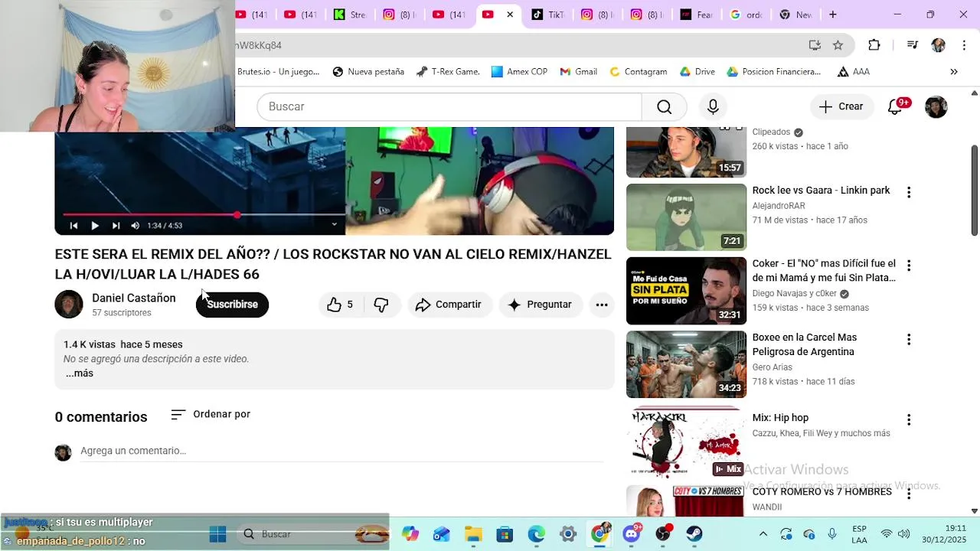Open Contagram bookmark

pyautogui.click(x=638, y=72)
